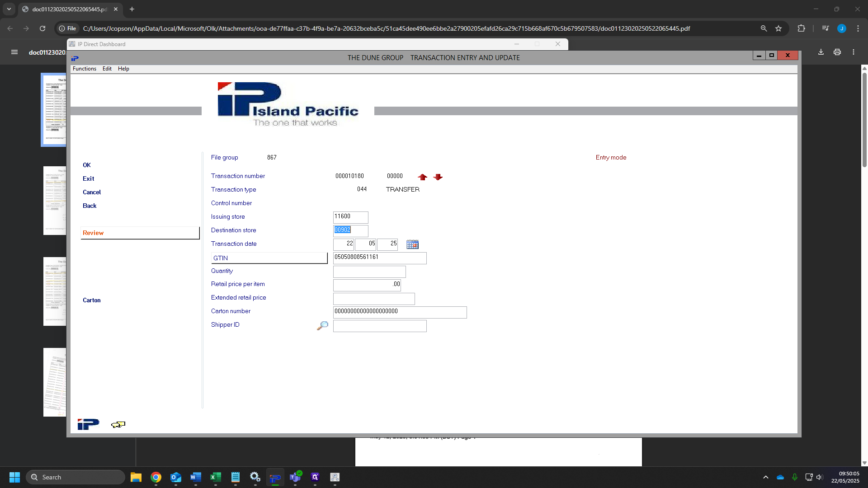This screenshot has width=868, height=488.
Task: Click the pointing hand icon at bottom left
Action: (118, 424)
